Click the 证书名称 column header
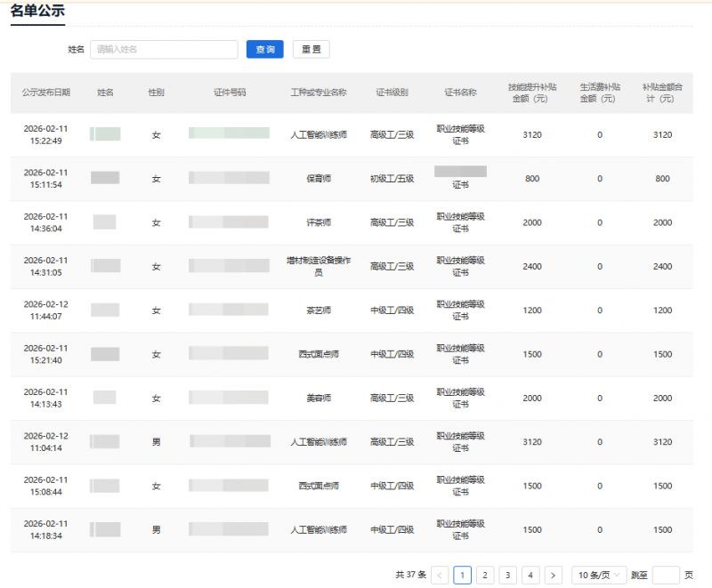712x588 pixels. [x=460, y=93]
